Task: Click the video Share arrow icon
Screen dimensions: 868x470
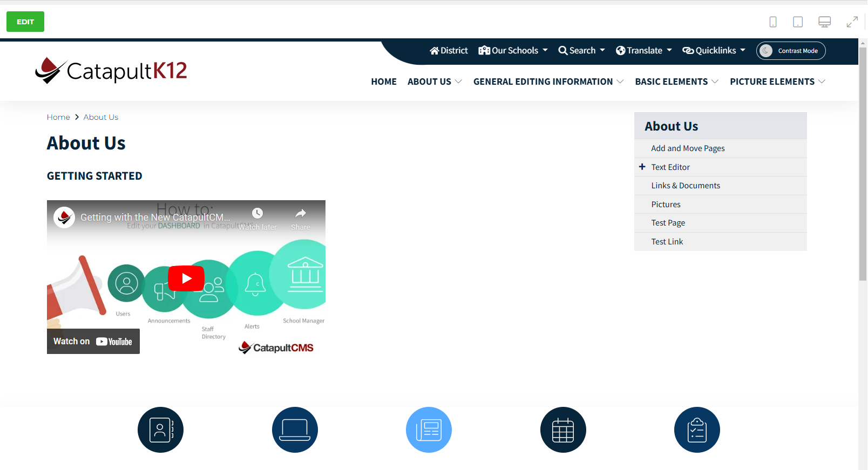Action: tap(301, 213)
